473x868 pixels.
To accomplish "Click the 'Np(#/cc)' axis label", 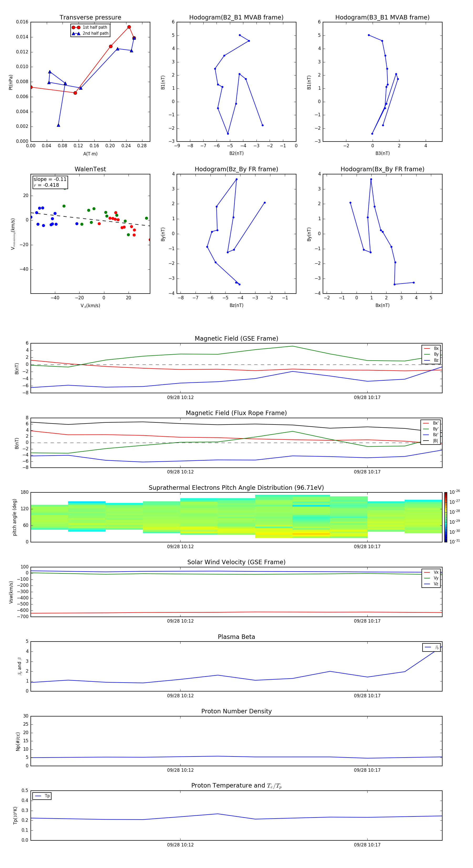I will coord(18,741).
